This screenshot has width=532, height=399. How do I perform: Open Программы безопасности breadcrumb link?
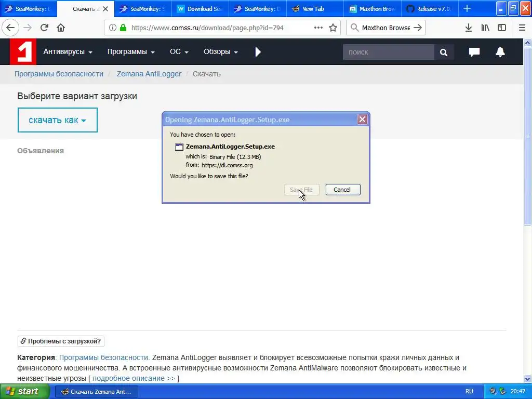click(59, 74)
